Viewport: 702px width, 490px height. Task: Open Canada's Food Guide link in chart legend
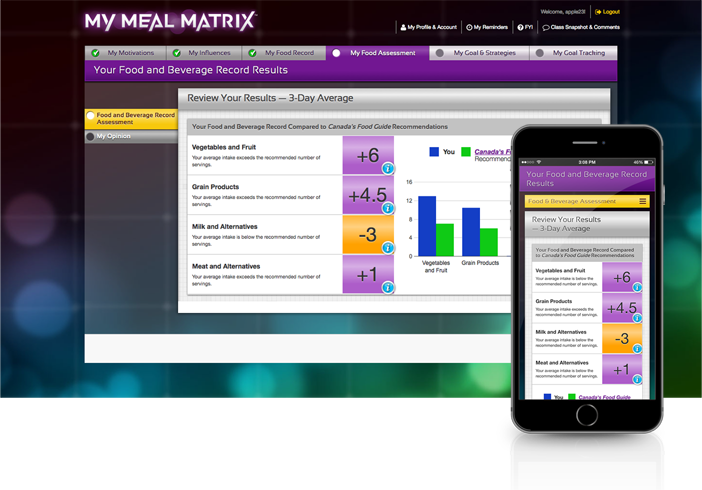493,152
